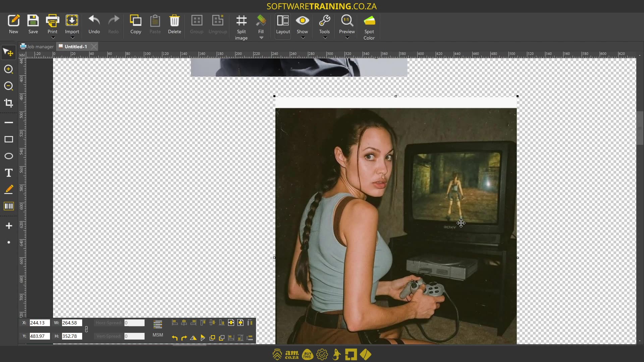Expand the Import dropdown arrow

pos(72,38)
